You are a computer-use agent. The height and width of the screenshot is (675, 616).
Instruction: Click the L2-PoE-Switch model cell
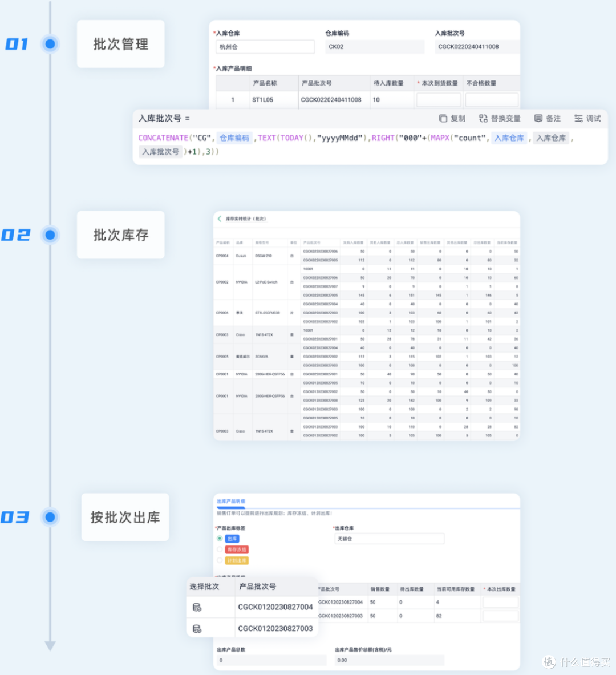(x=266, y=282)
